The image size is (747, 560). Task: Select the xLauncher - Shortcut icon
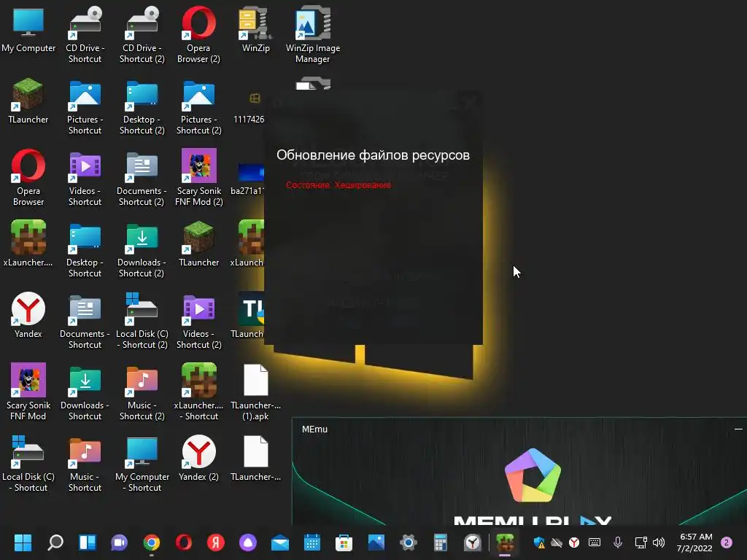[198, 392]
